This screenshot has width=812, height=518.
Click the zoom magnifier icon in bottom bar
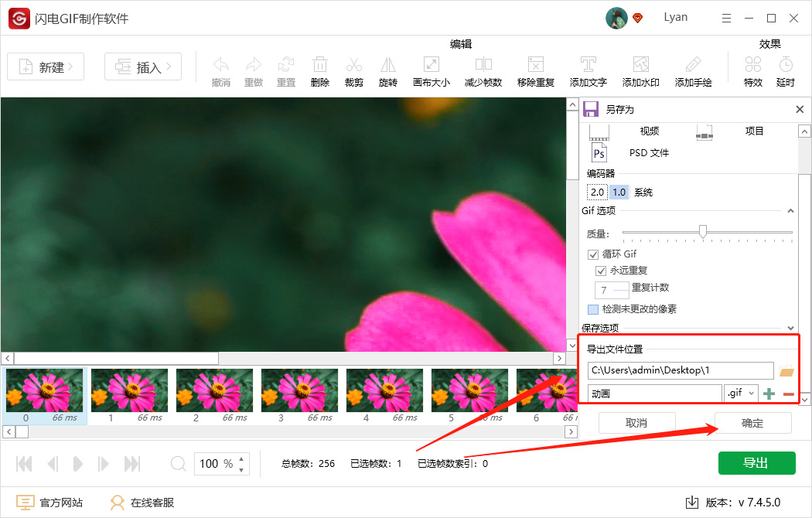[178, 464]
